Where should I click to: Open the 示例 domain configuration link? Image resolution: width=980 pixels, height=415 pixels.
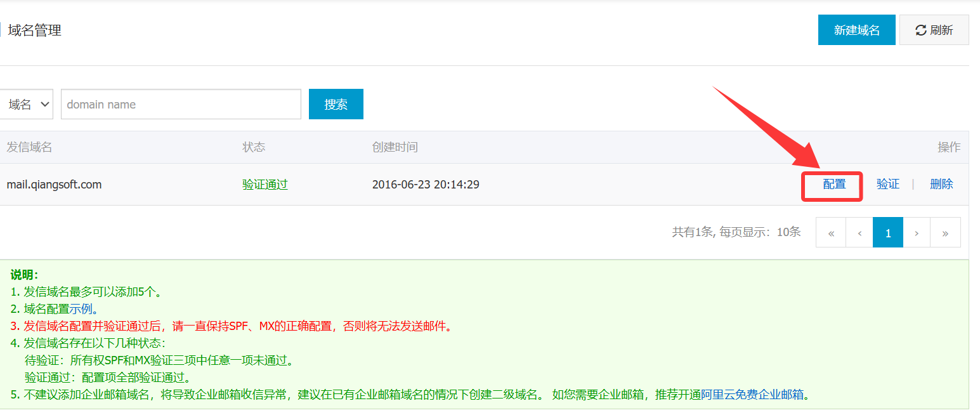click(x=81, y=309)
